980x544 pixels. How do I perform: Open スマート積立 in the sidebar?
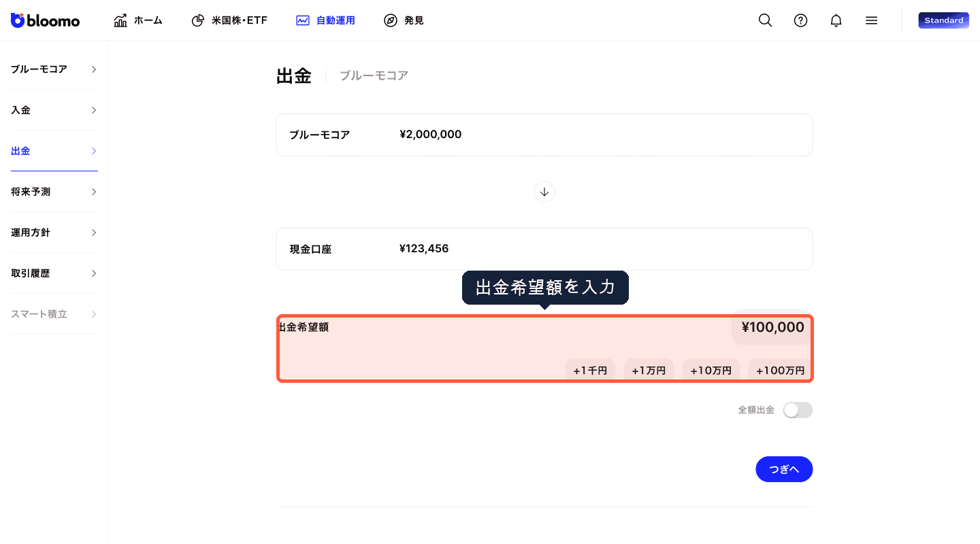tap(54, 314)
